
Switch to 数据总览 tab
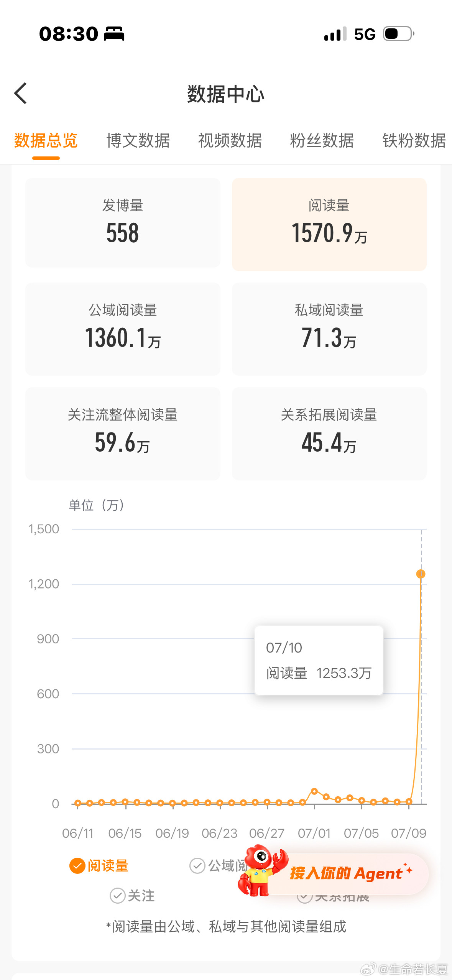[x=46, y=141]
